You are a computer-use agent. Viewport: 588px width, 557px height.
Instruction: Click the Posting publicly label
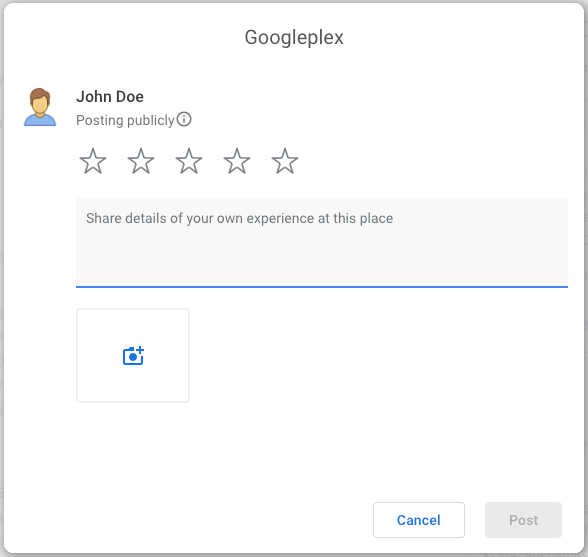click(x=125, y=120)
